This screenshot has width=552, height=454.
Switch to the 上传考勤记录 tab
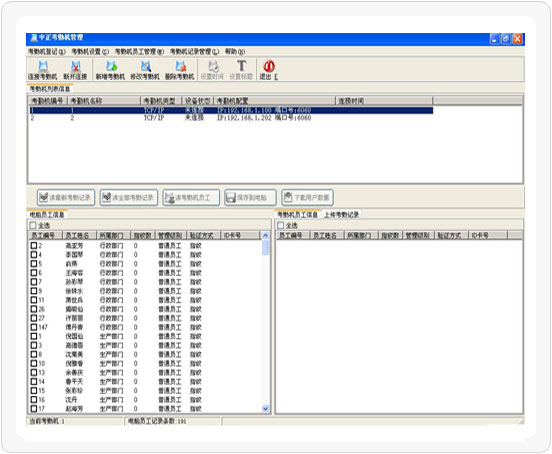click(341, 214)
